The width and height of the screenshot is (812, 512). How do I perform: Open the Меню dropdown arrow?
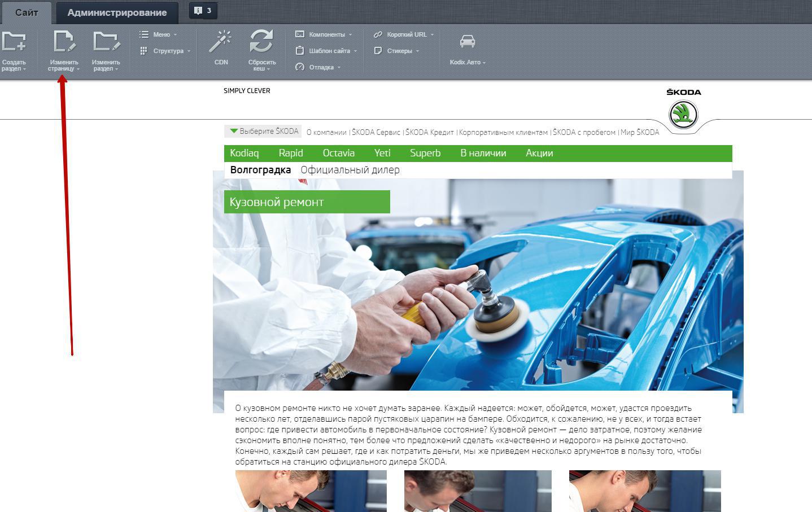175,35
